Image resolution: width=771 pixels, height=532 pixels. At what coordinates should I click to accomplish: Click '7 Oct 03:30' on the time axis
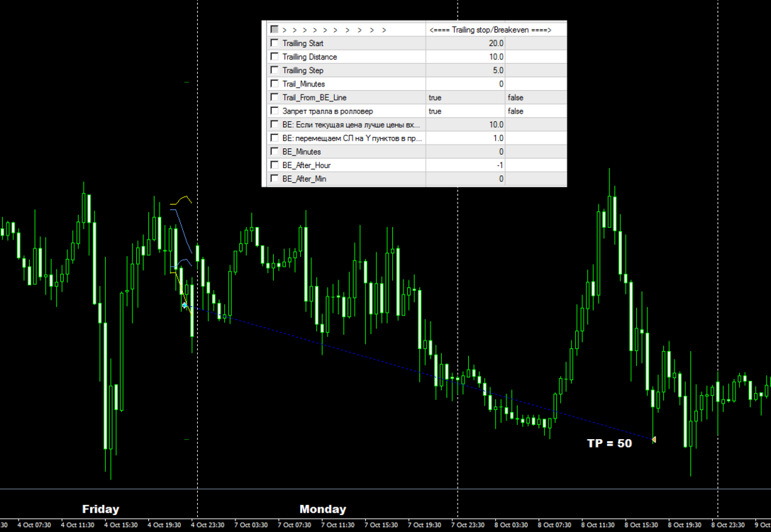click(x=251, y=525)
